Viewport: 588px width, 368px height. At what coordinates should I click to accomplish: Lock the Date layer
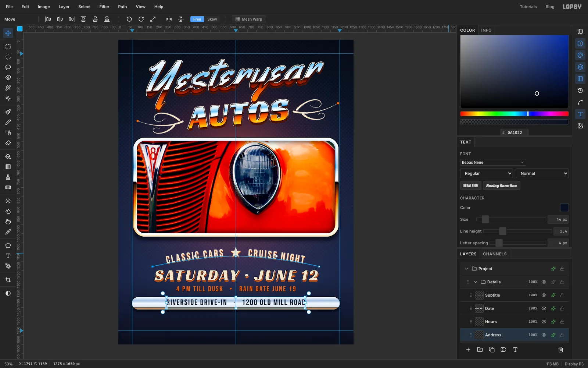(562, 308)
